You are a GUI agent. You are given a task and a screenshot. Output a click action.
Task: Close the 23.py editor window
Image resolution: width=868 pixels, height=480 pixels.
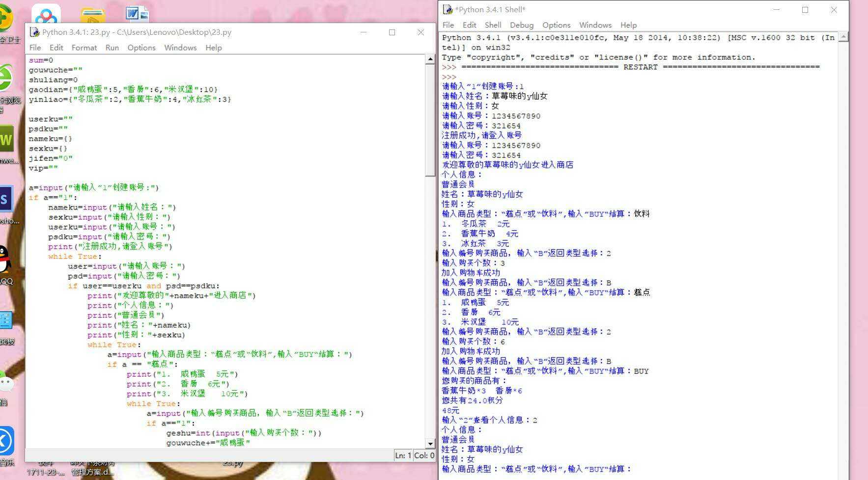(420, 32)
